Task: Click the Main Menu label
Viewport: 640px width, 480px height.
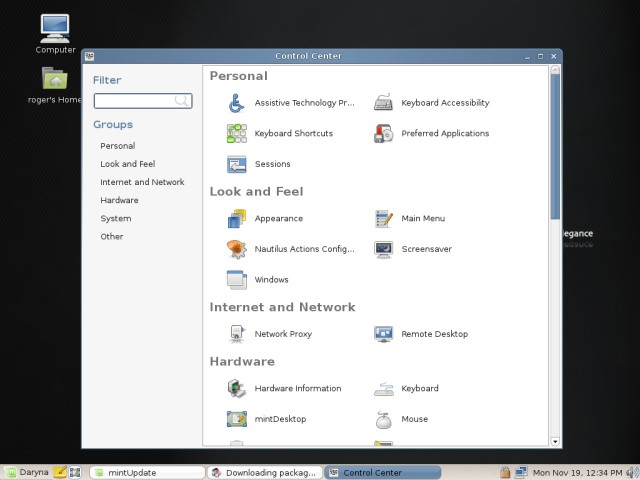Action: tap(423, 218)
